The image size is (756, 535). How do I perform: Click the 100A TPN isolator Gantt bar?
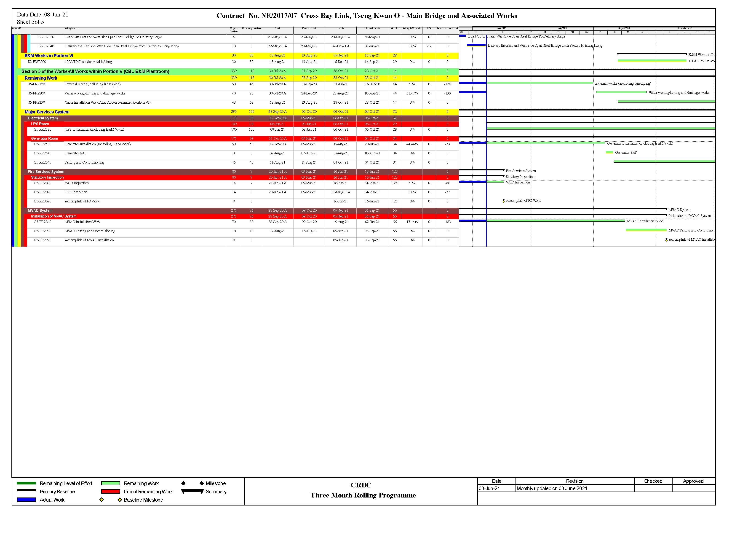652,61
